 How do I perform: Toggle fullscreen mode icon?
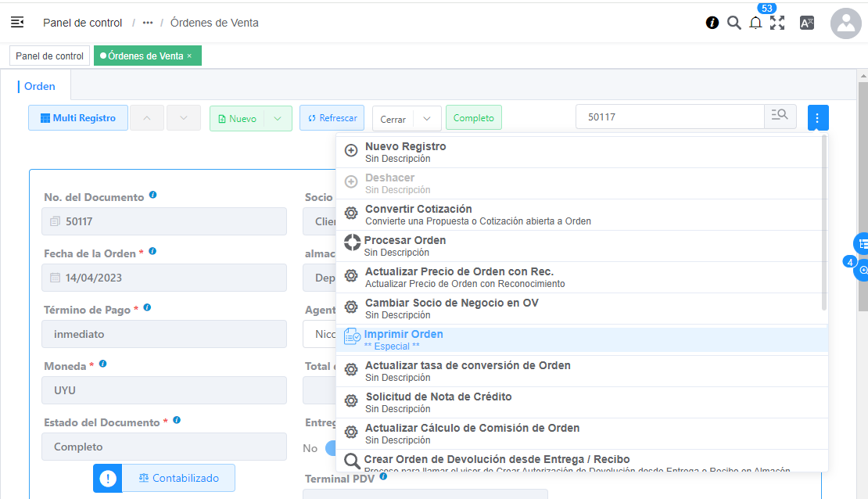pyautogui.click(x=777, y=23)
